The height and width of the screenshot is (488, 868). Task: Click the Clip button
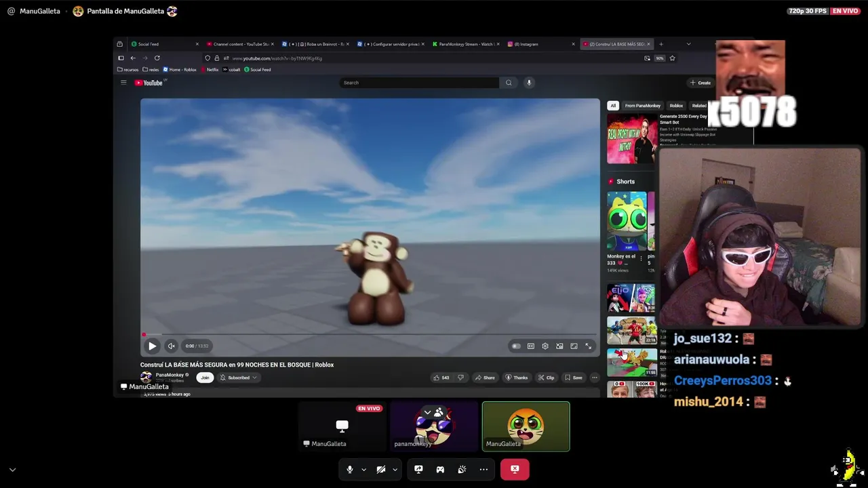click(547, 378)
